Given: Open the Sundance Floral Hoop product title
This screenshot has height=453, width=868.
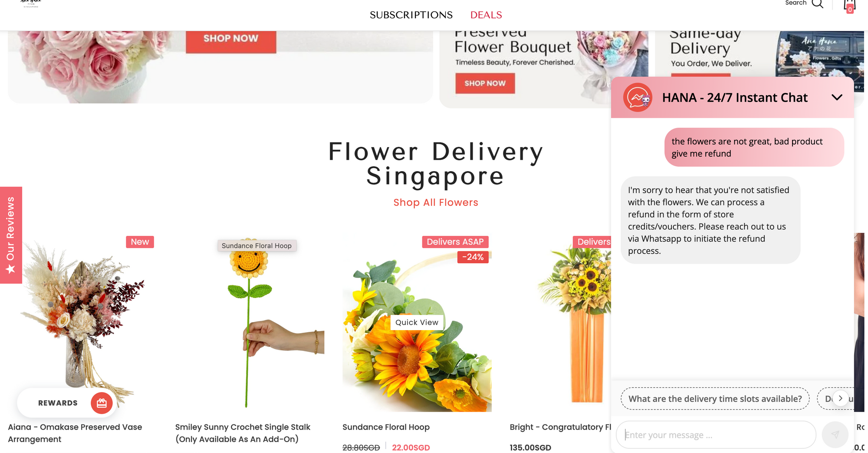Looking at the screenshot, I should tap(386, 427).
